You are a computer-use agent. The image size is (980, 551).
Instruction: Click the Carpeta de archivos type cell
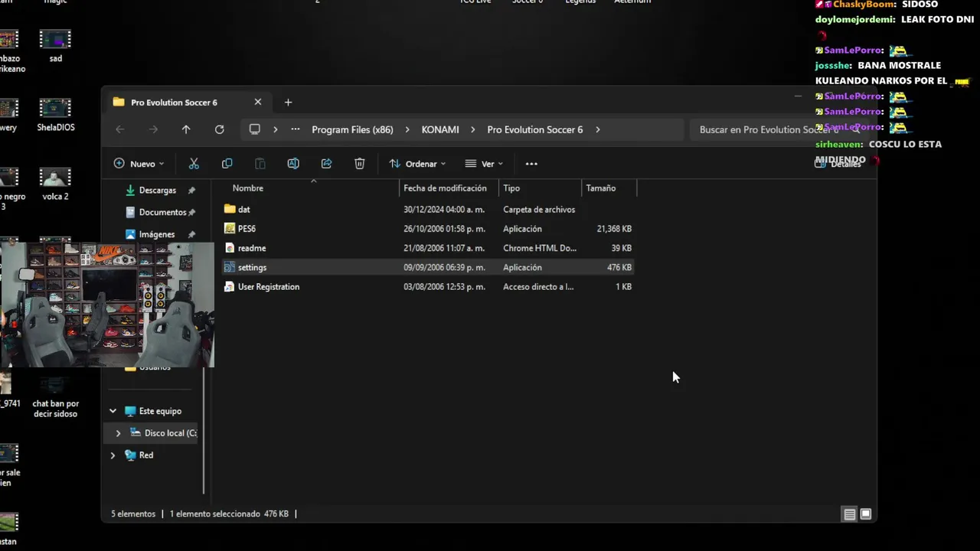[x=539, y=209]
